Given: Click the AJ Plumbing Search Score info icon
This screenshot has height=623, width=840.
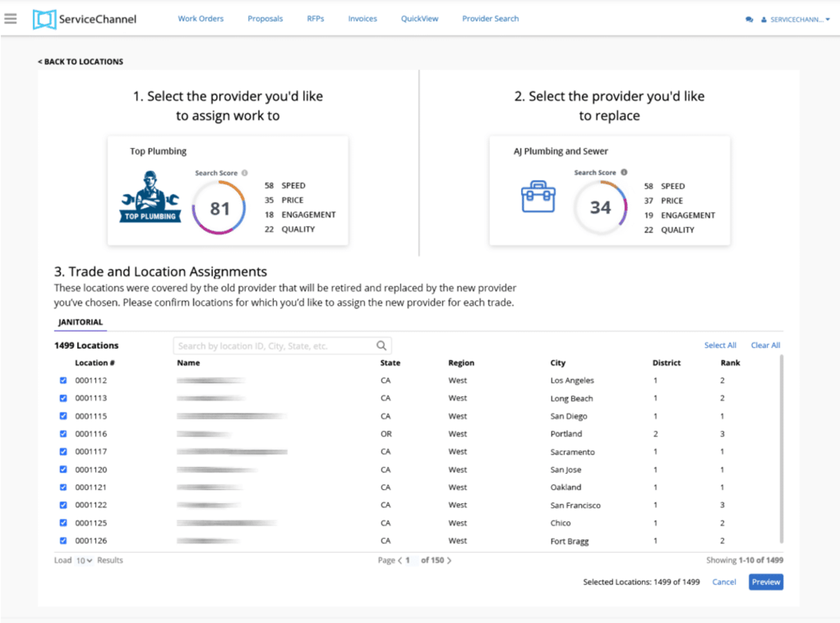Looking at the screenshot, I should coord(624,172).
